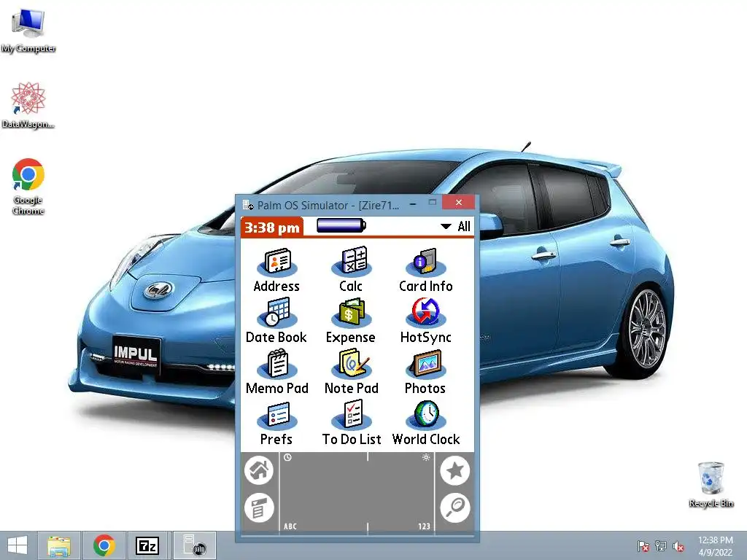This screenshot has height=560, width=747.
Task: Open 7-Zip from the taskbar
Action: (147, 545)
